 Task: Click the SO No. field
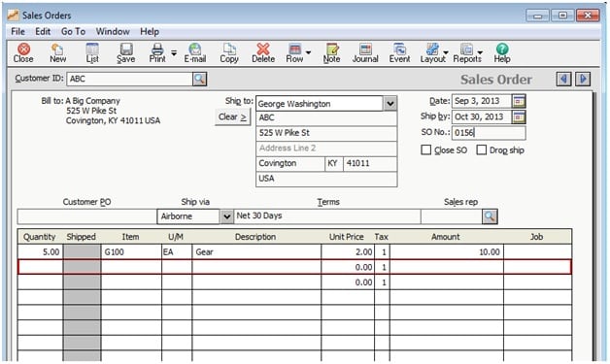[x=489, y=133]
